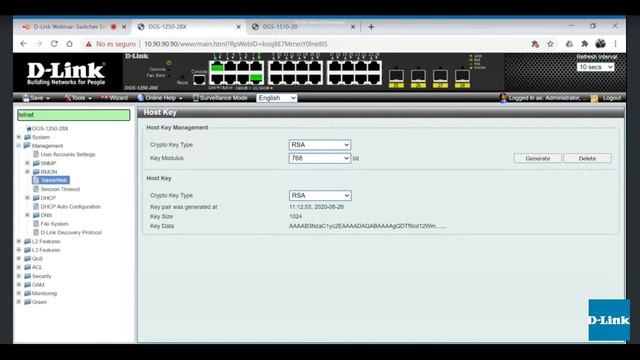Collapse the Management folder
640x360 pixels.
pos(19,146)
